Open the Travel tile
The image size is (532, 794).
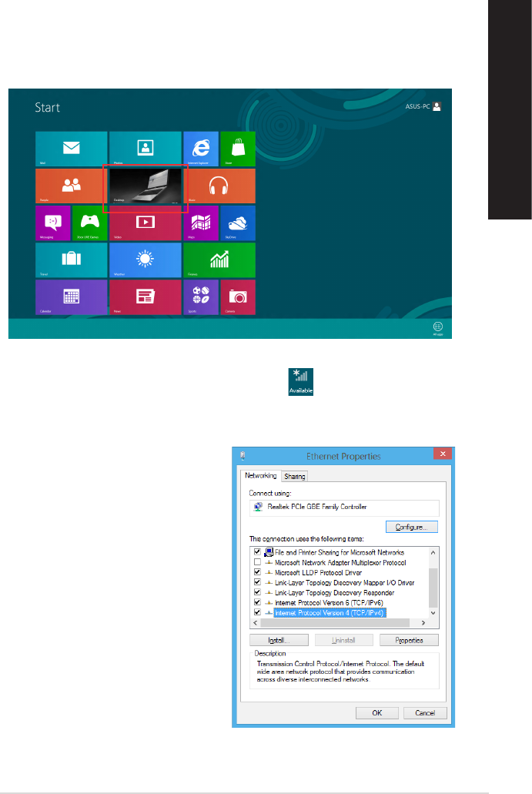point(72,260)
